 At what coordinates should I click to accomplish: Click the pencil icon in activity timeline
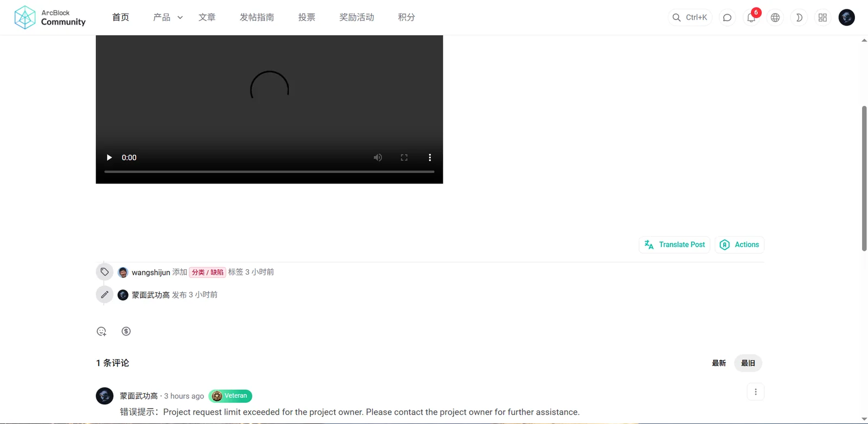(105, 295)
